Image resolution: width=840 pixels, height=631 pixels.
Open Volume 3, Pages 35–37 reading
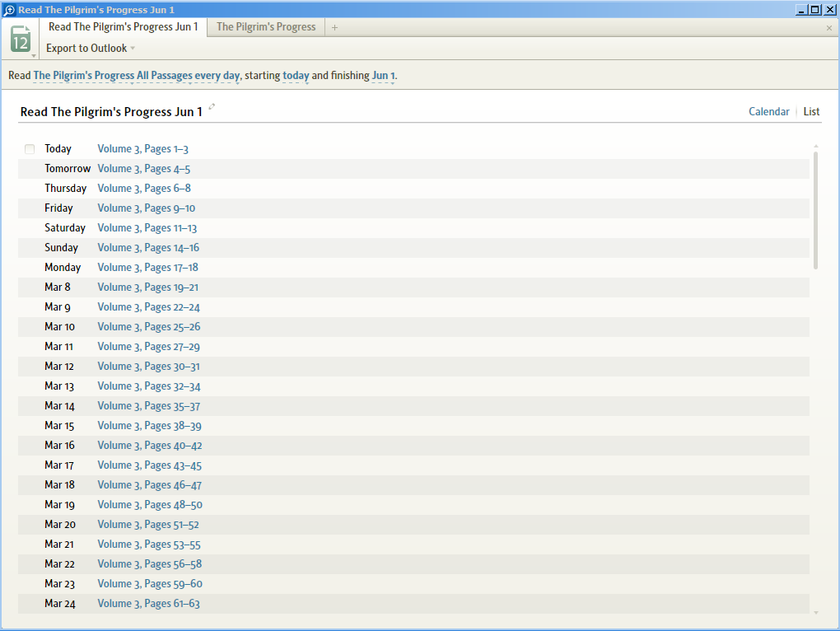pyautogui.click(x=149, y=406)
